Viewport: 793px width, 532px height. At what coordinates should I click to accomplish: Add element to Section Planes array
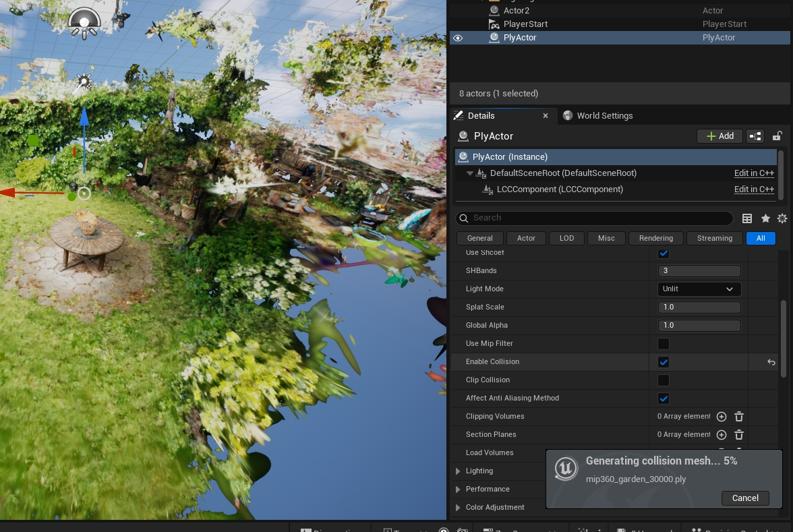tap(722, 435)
